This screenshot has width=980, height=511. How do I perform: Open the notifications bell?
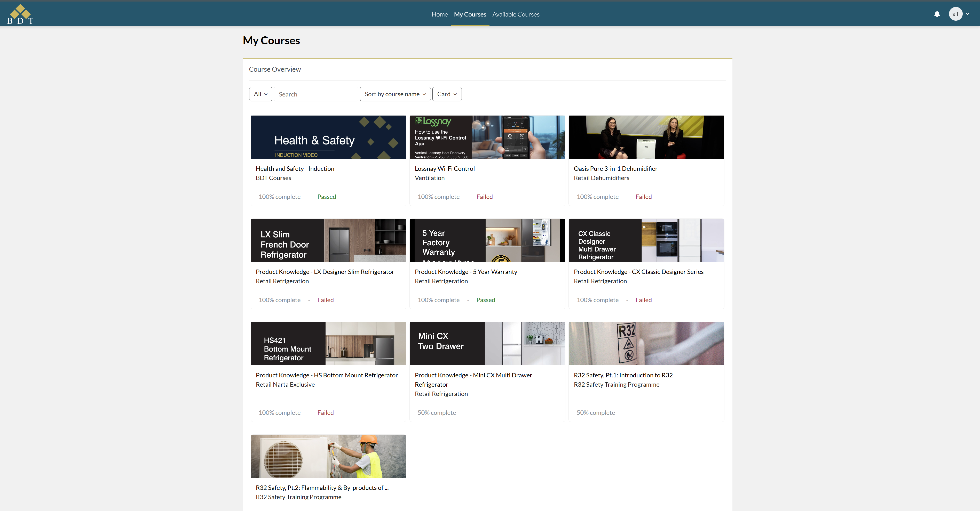coord(937,14)
